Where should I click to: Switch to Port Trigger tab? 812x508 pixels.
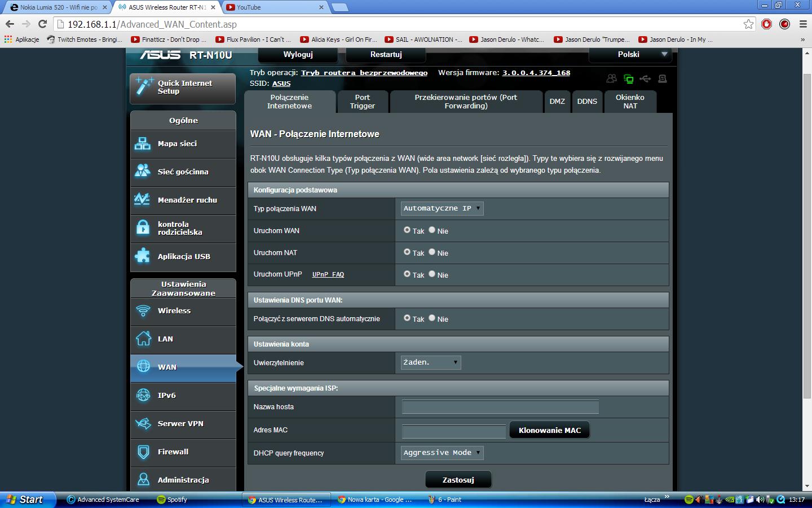click(x=363, y=102)
